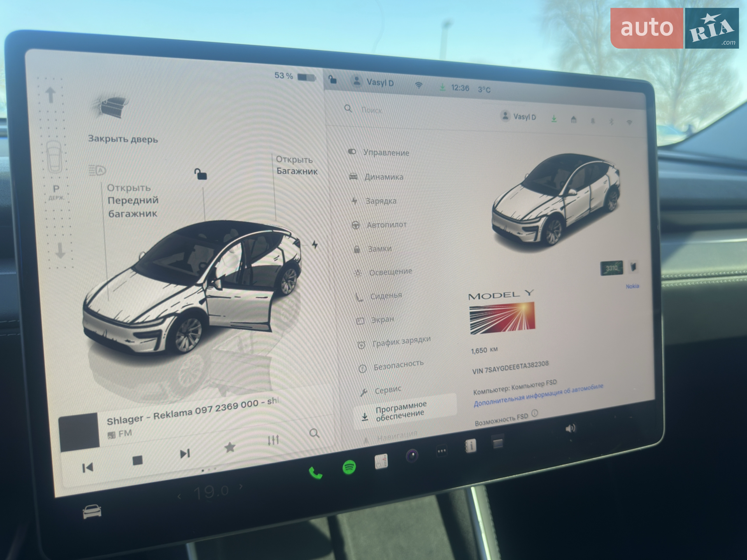Image resolution: width=747 pixels, height=560 pixels.
Task: Open the Зарядка settings section
Action: click(x=374, y=201)
